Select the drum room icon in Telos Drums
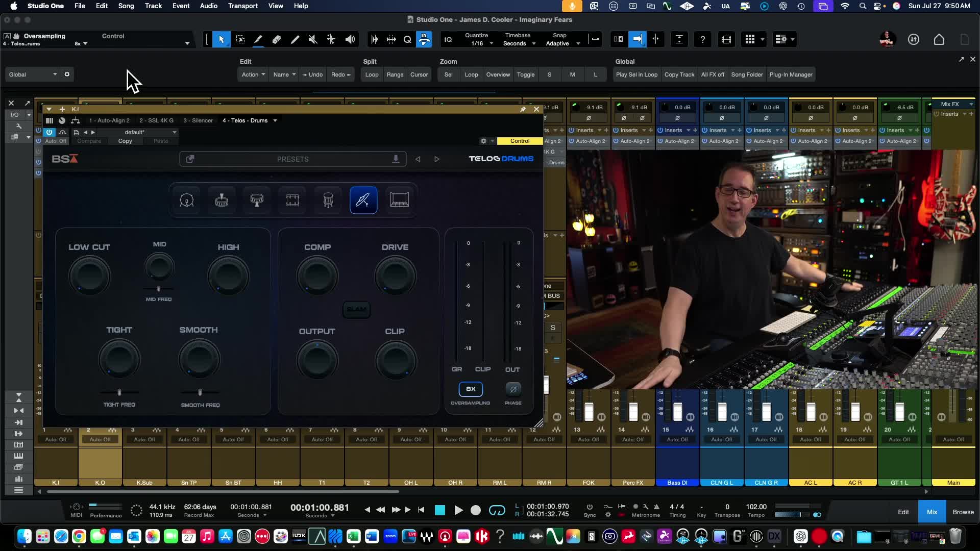Image resolution: width=980 pixels, height=551 pixels. pos(399,200)
